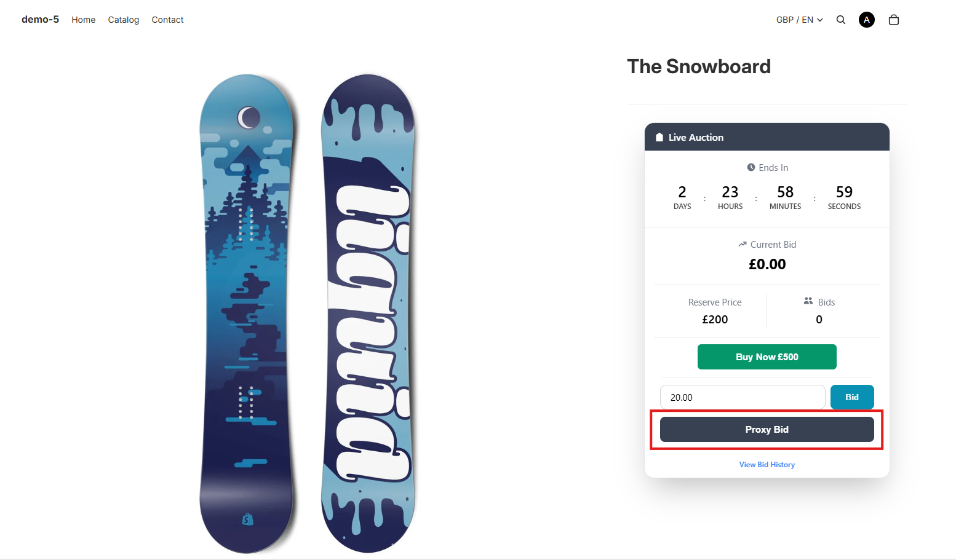Go to the Home menu item
The height and width of the screenshot is (560, 956).
(84, 20)
